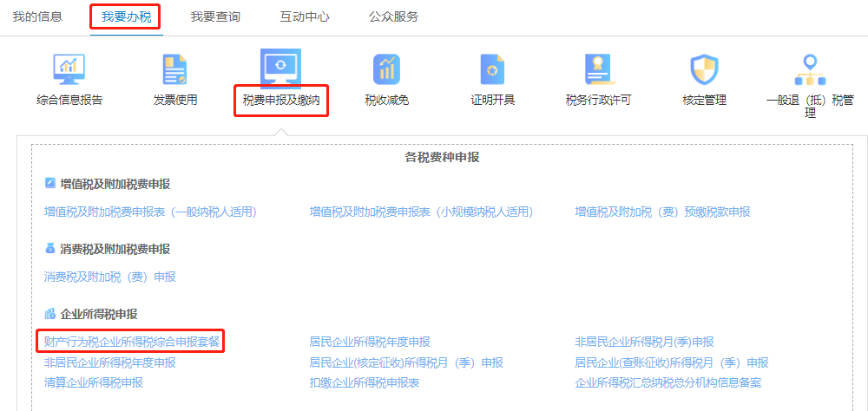Switch to 我的信息 tab
This screenshot has height=411, width=868.
pyautogui.click(x=37, y=16)
